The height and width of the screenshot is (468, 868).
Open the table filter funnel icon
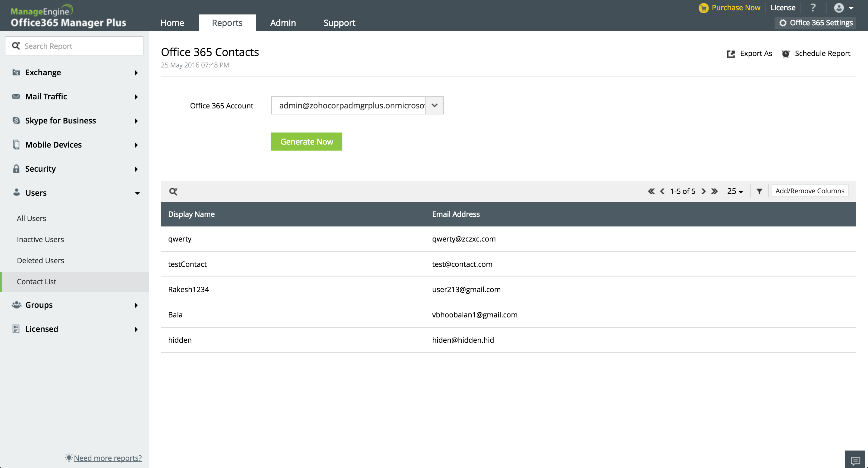pos(759,191)
